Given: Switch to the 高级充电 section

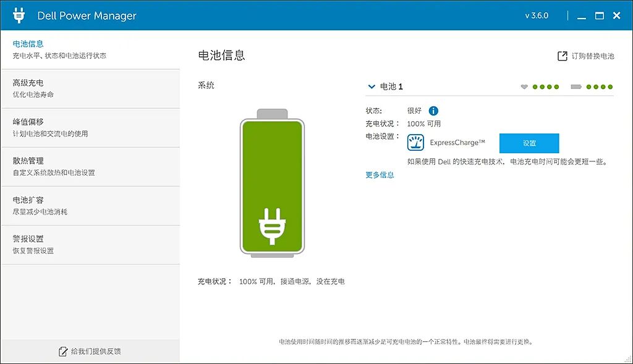Looking at the screenshot, I should [90, 89].
